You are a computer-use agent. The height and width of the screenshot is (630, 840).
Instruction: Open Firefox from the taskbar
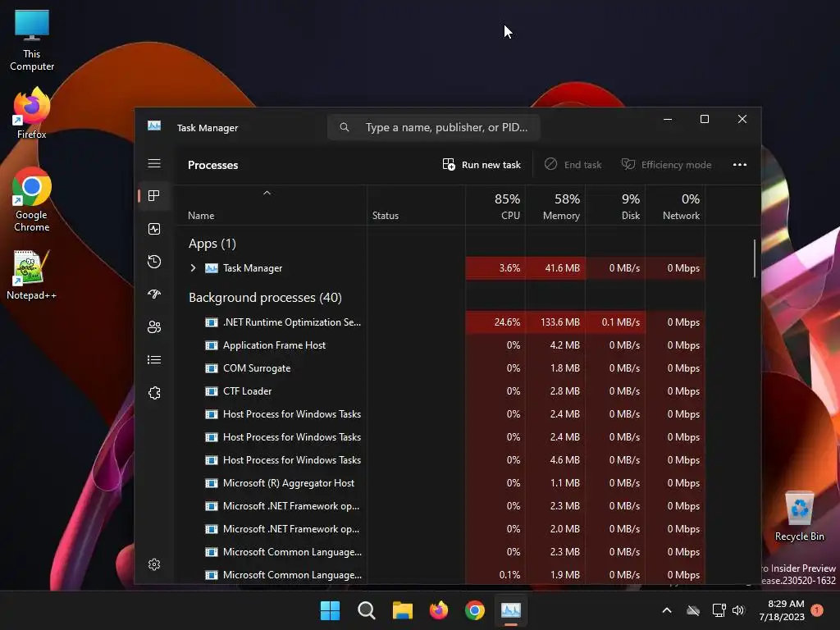[x=438, y=610]
